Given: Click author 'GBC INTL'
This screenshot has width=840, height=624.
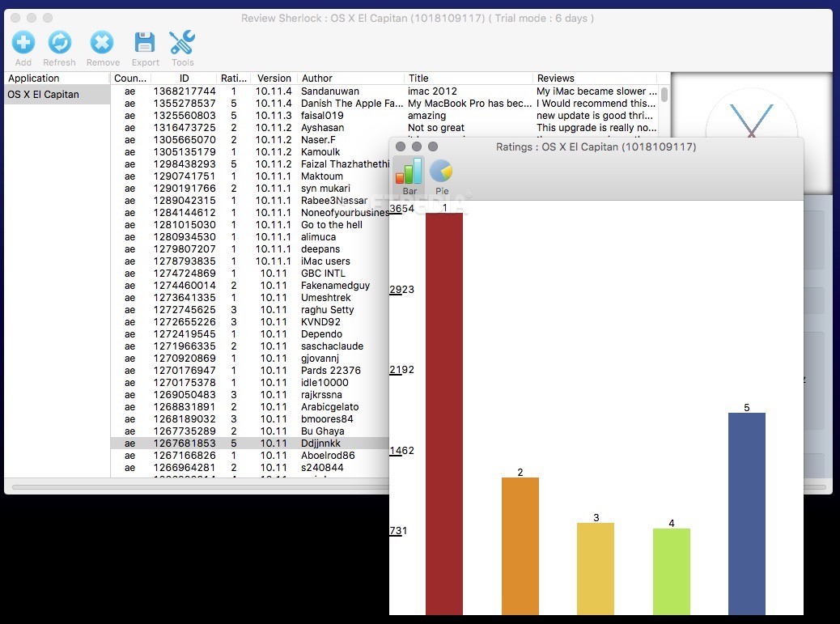Looking at the screenshot, I should point(323,274).
